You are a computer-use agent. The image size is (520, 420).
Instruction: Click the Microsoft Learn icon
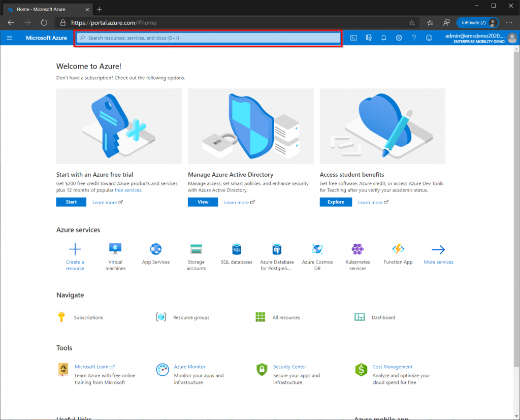click(63, 370)
